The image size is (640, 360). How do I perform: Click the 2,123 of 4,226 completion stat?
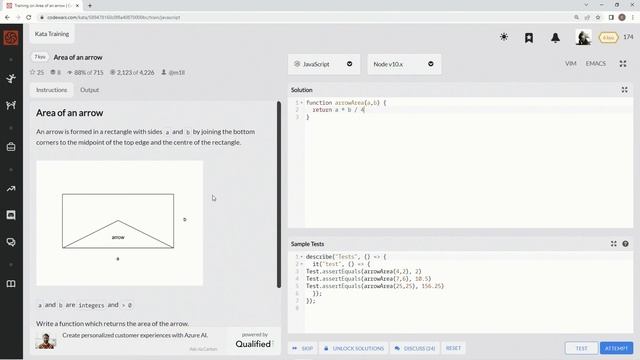pyautogui.click(x=132, y=72)
